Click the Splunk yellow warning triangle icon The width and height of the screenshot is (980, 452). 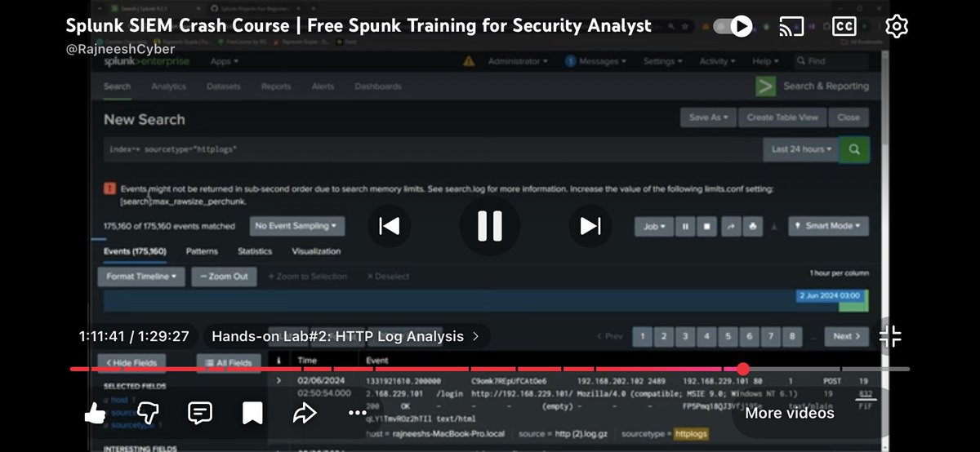tap(469, 61)
